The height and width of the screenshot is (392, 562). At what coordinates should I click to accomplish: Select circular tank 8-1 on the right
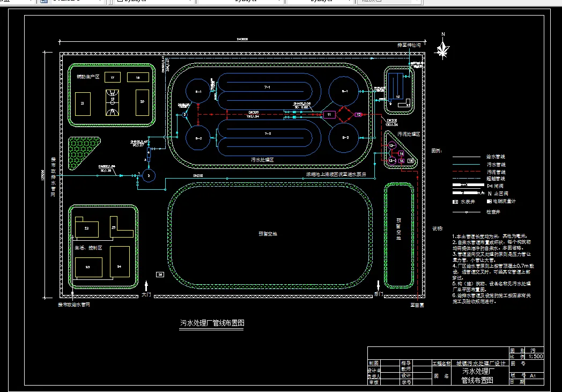(x=344, y=92)
